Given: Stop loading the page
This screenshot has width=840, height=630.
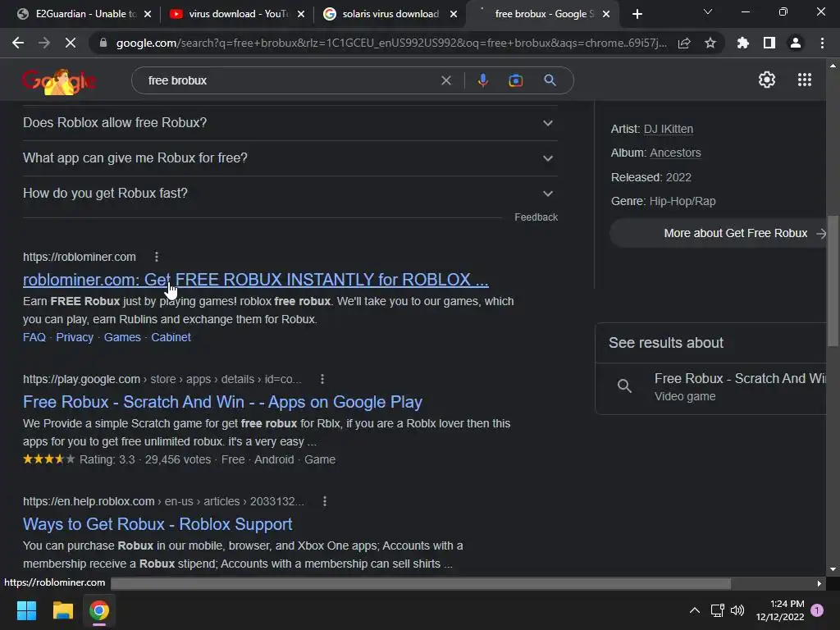Looking at the screenshot, I should tap(71, 43).
